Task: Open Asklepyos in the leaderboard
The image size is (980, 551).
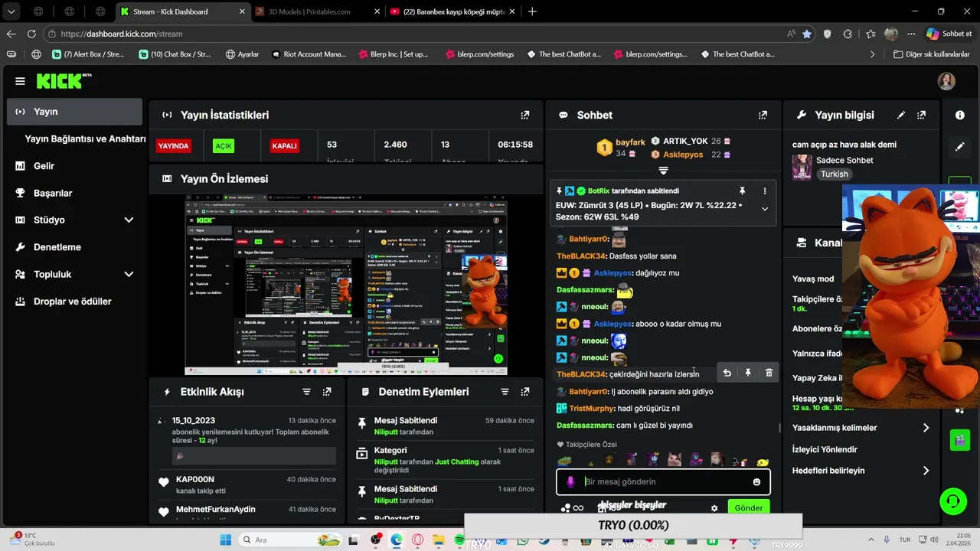Action: click(683, 155)
